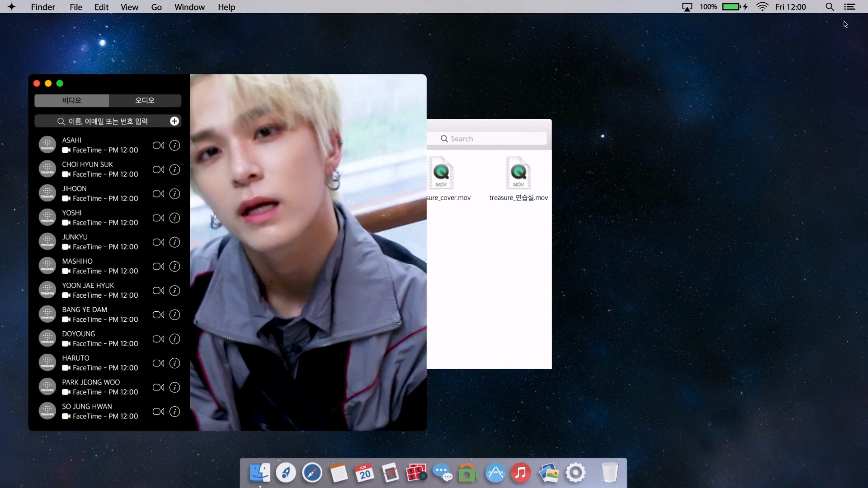Open FaceTime from the Dock
This screenshot has height=488, width=868.
468,473
